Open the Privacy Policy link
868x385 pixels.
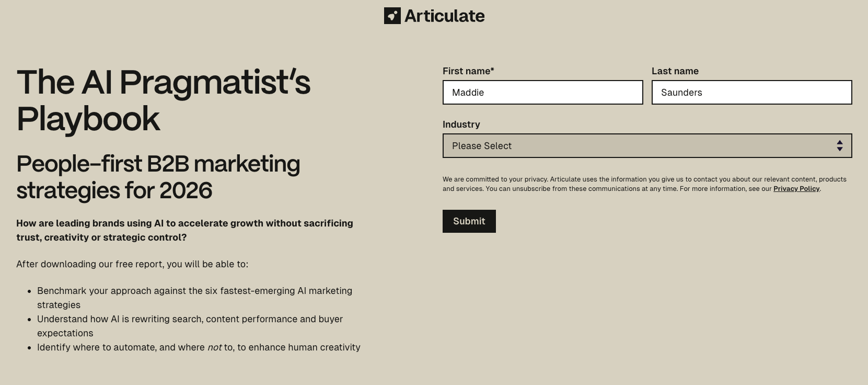coord(796,188)
